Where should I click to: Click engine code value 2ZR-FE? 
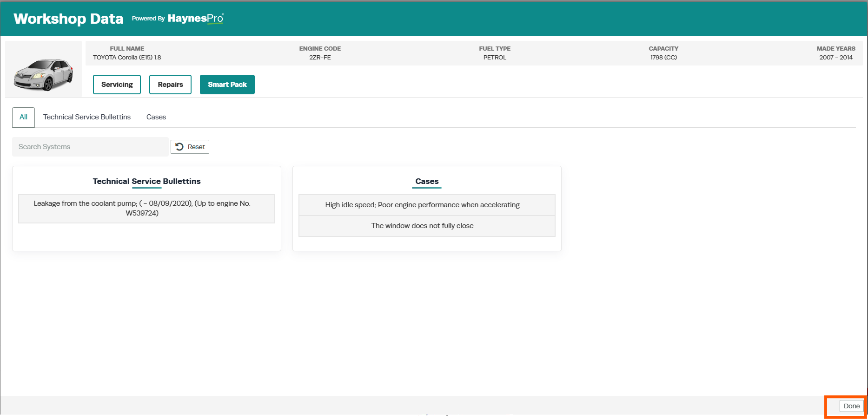pyautogui.click(x=320, y=58)
